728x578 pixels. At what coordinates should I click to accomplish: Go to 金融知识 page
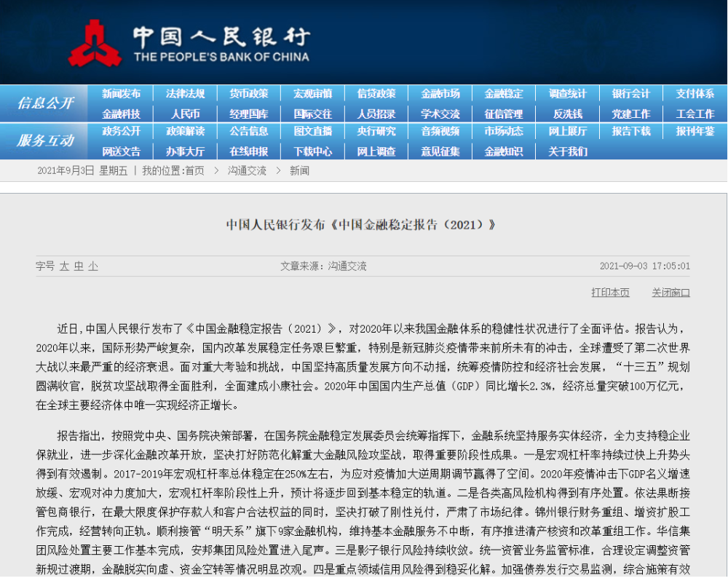[x=504, y=151]
